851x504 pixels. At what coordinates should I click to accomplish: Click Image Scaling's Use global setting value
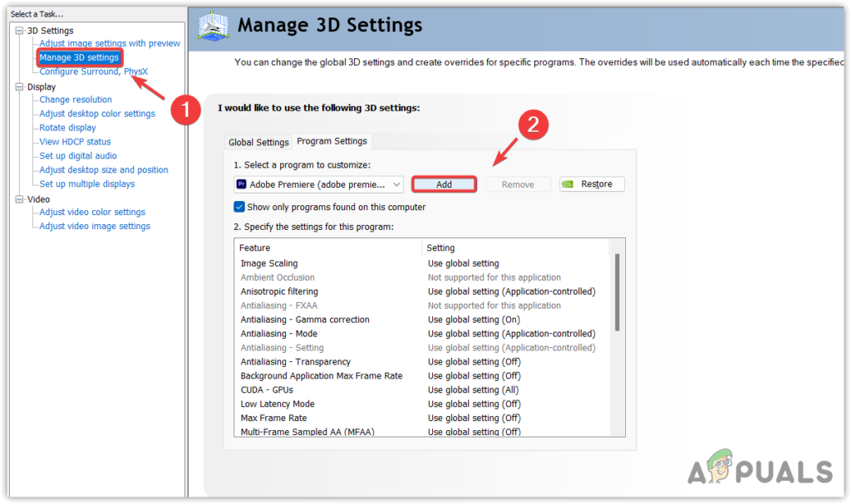[x=463, y=264]
